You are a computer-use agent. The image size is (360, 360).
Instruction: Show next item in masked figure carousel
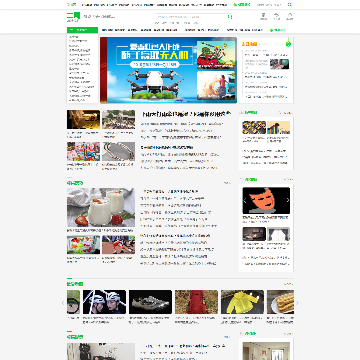click(288, 201)
